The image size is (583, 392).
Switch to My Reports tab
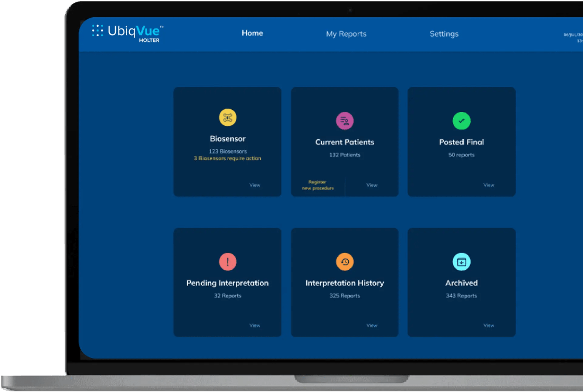[x=346, y=34]
